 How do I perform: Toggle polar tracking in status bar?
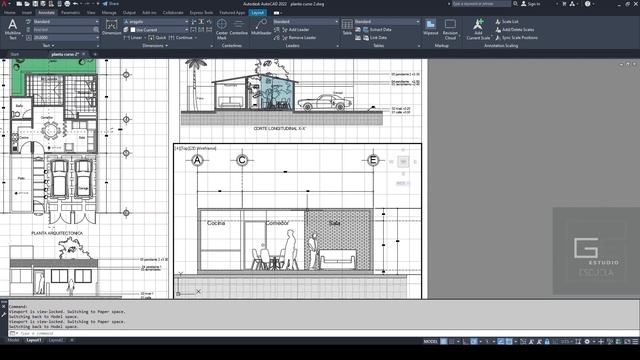pos(473,342)
